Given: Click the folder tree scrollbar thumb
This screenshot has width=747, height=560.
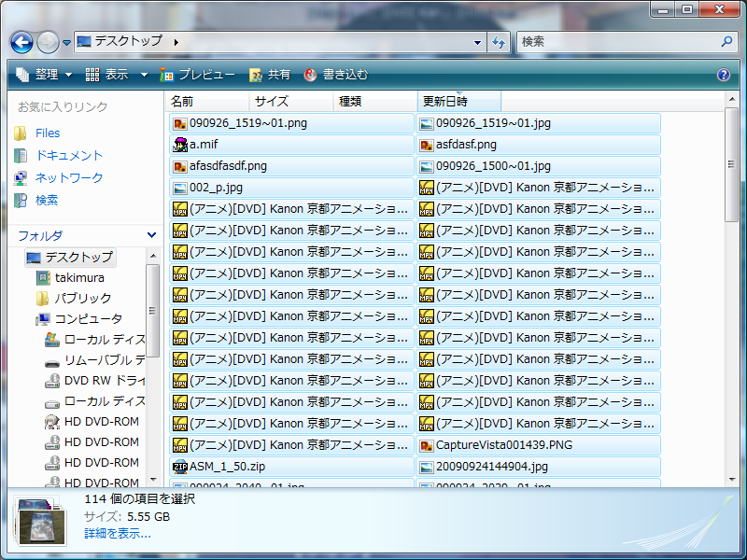Looking at the screenshot, I should (152, 311).
